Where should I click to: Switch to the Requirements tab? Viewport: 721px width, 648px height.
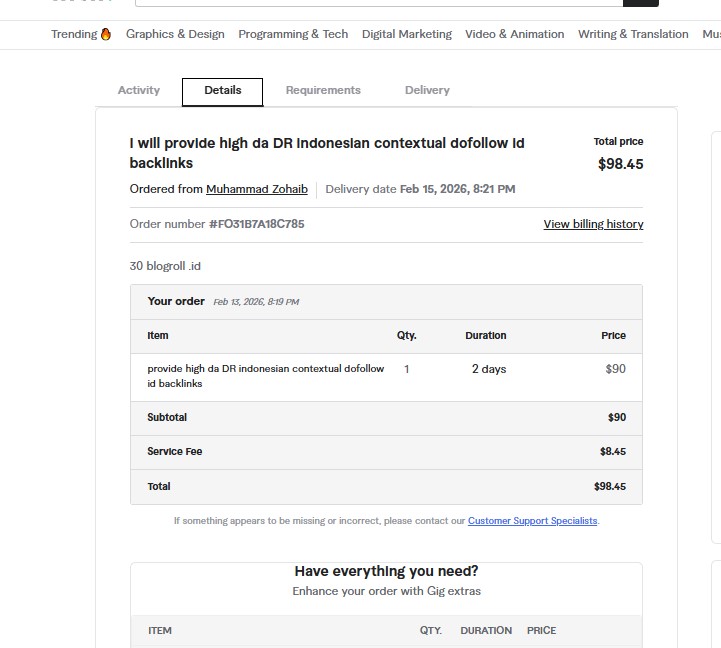[323, 90]
